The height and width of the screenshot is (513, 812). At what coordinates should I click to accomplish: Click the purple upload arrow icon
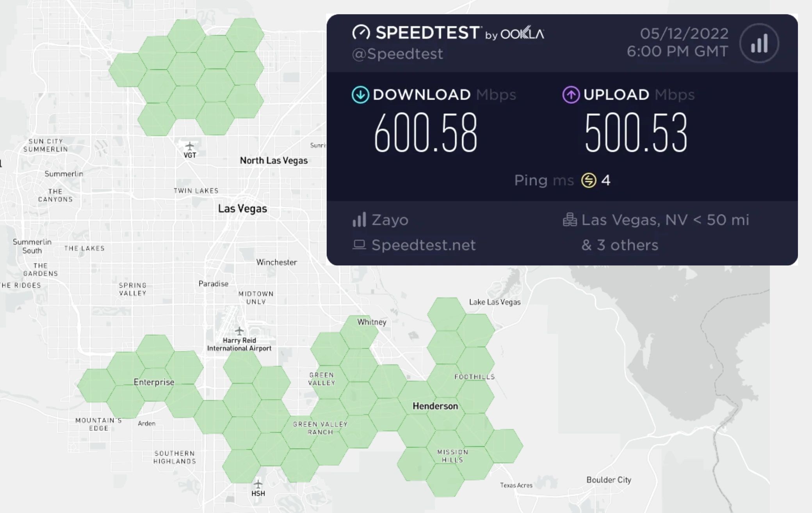click(x=571, y=95)
